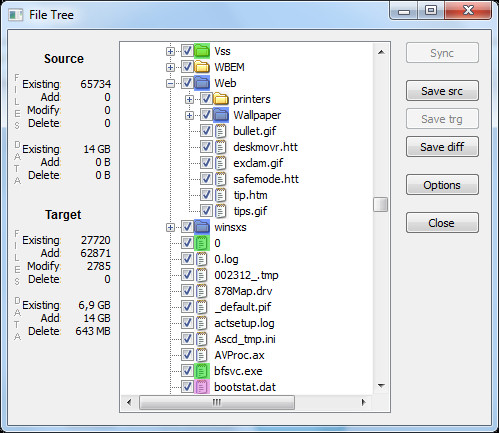Click the printers folder icon

[221, 99]
